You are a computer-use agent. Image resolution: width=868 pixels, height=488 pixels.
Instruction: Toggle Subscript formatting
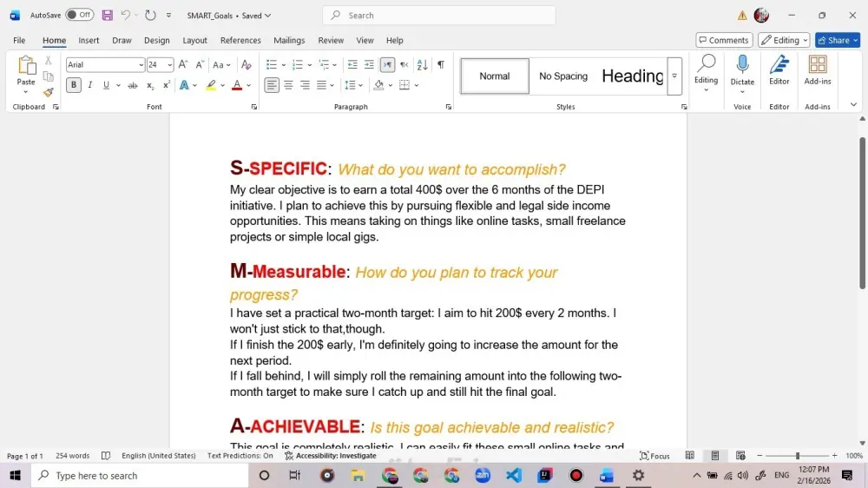149,85
